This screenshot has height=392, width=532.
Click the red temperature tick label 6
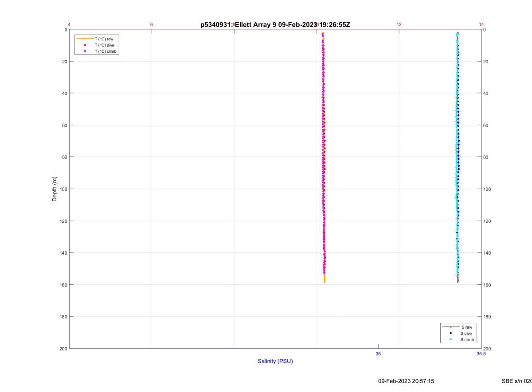click(152, 24)
